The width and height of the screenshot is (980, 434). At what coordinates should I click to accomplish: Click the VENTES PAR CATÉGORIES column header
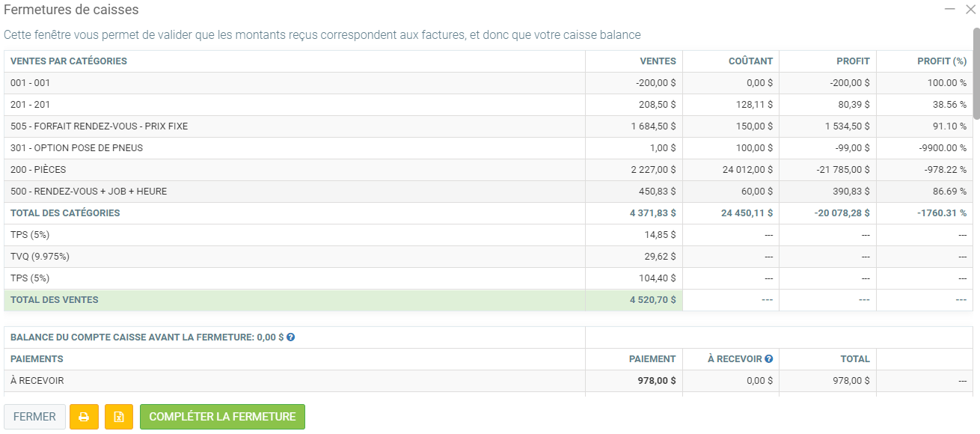pyautogui.click(x=69, y=61)
